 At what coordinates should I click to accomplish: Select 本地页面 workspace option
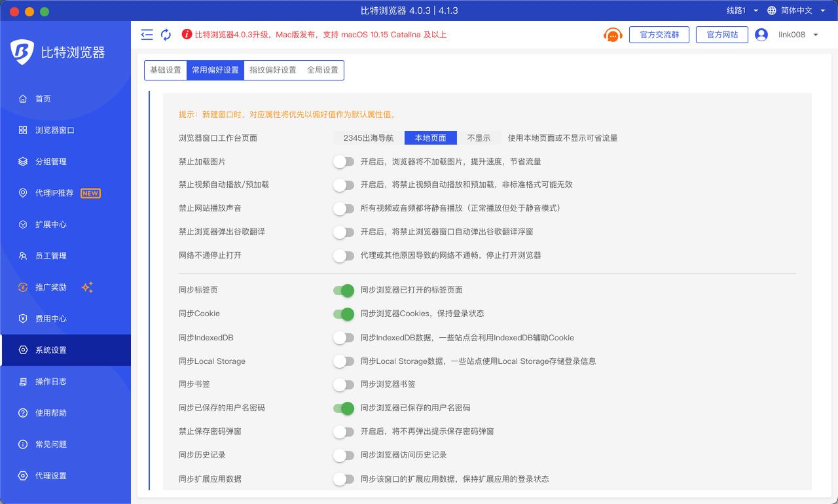[x=431, y=138]
